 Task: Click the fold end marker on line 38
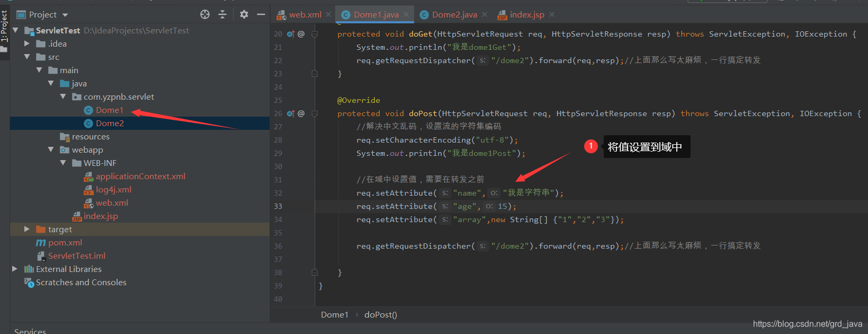pos(315,273)
